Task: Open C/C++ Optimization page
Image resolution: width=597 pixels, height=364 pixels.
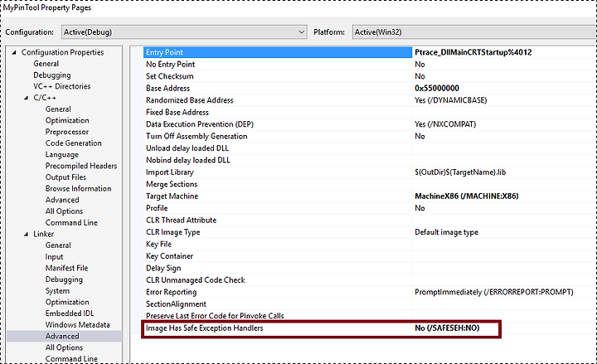Action: click(x=67, y=120)
